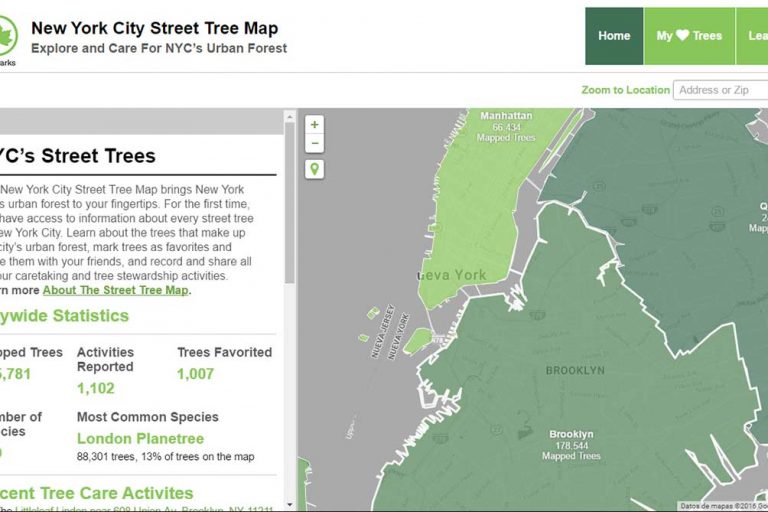The height and width of the screenshot is (512, 768).
Task: Click the Address or Zip input field
Action: coord(720,90)
